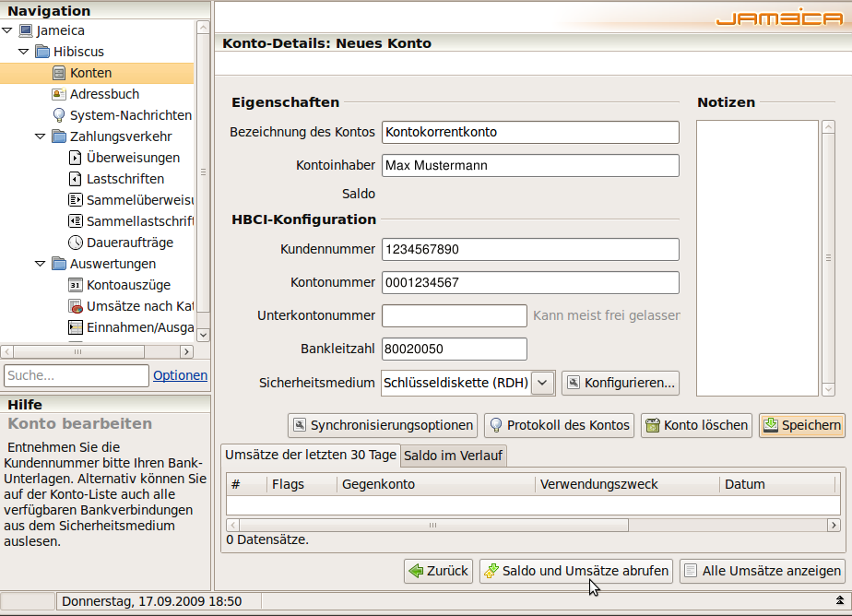
Task: Open Daueraufträge in navigation
Action: click(x=130, y=243)
